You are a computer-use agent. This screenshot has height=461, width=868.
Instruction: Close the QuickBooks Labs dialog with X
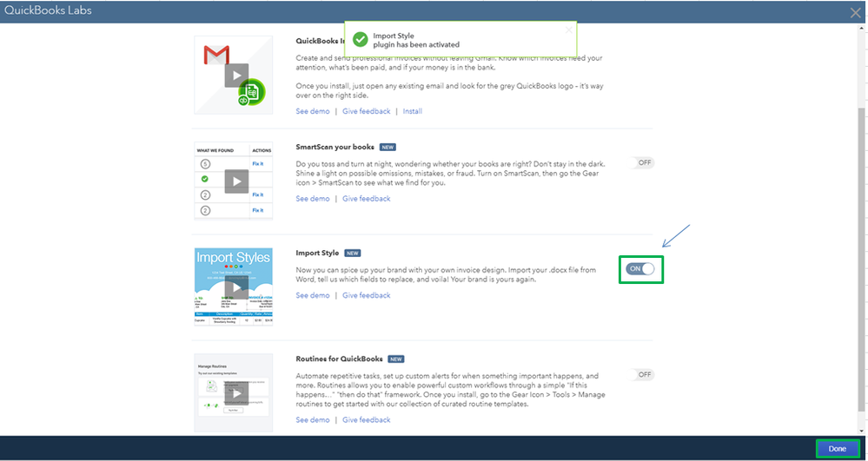pyautogui.click(x=856, y=13)
